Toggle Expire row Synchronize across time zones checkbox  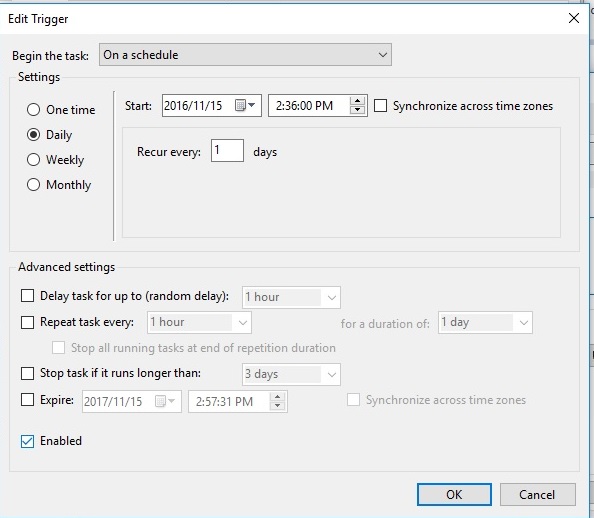coord(353,400)
